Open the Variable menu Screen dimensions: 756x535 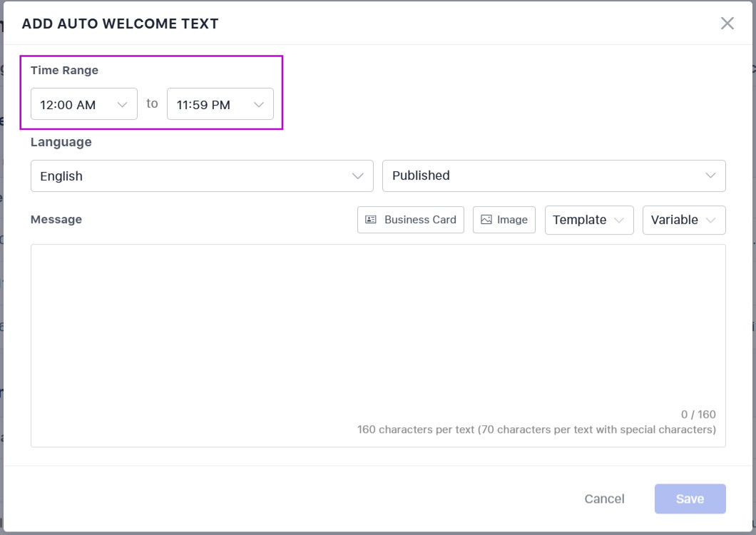(683, 220)
